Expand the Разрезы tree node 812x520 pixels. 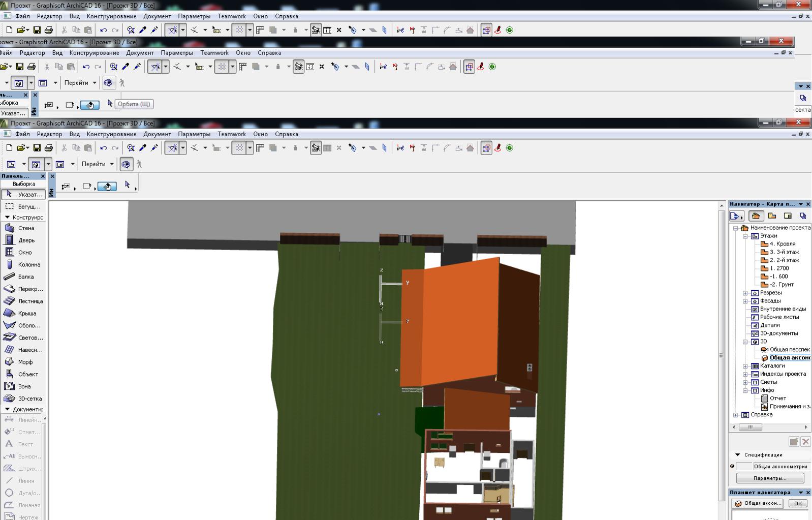click(745, 293)
